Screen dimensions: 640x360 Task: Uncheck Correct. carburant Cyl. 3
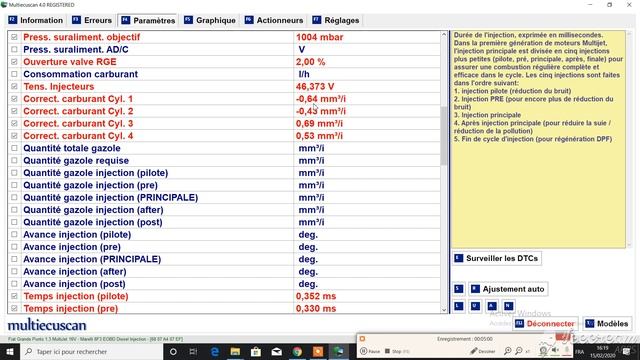tap(14, 123)
